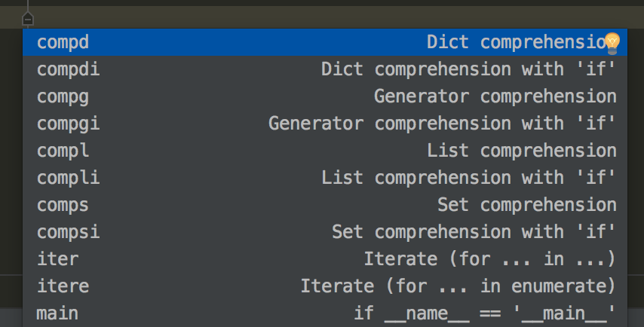
Task: Click 'Iterate (for ... in enumerate)' description
Action: coord(458,286)
